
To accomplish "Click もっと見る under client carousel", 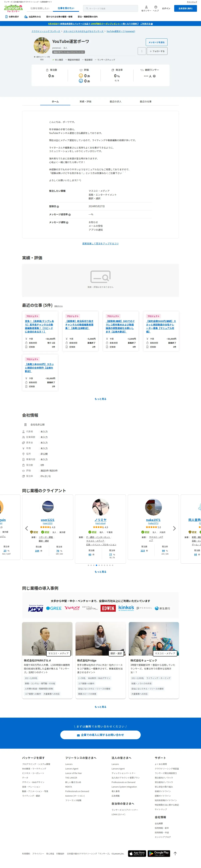I will point(100,572).
